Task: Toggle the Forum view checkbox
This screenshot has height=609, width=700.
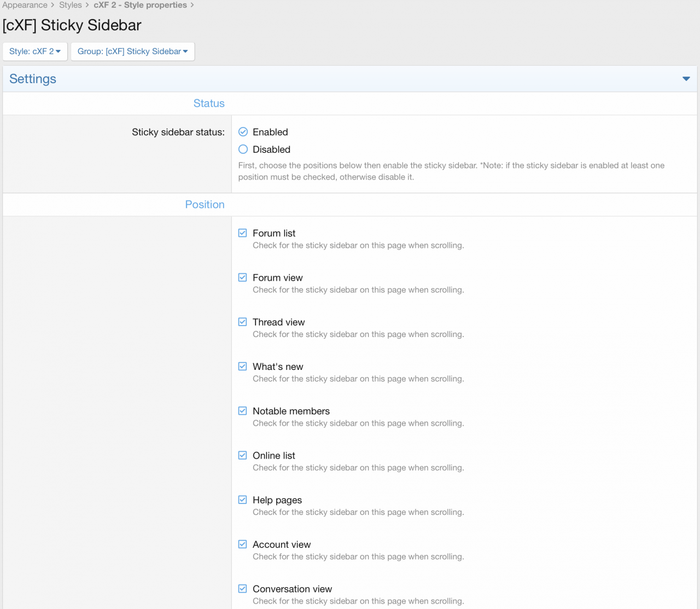Action: [243, 277]
